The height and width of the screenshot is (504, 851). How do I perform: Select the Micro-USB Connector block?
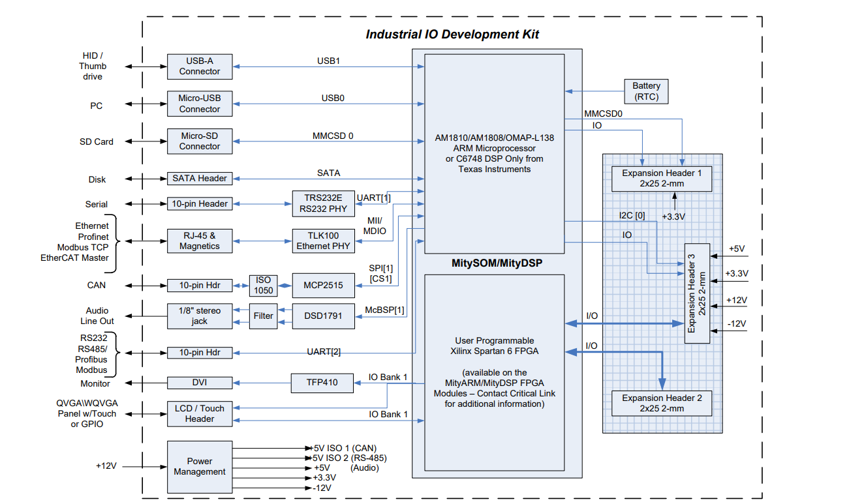(x=200, y=104)
